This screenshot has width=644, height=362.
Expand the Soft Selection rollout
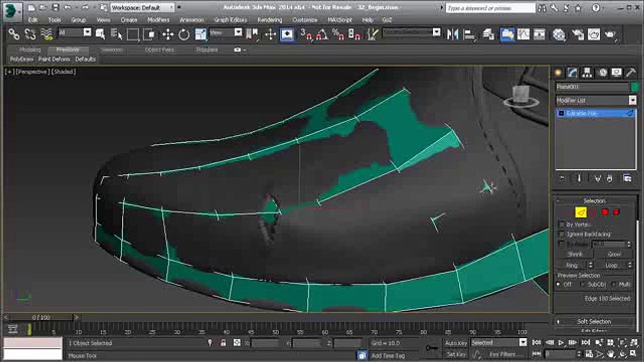coord(595,321)
